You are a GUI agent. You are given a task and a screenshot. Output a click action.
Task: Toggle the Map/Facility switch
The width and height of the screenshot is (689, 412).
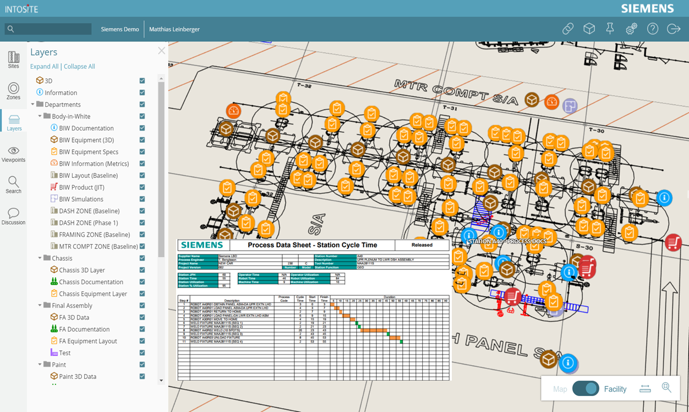click(585, 389)
